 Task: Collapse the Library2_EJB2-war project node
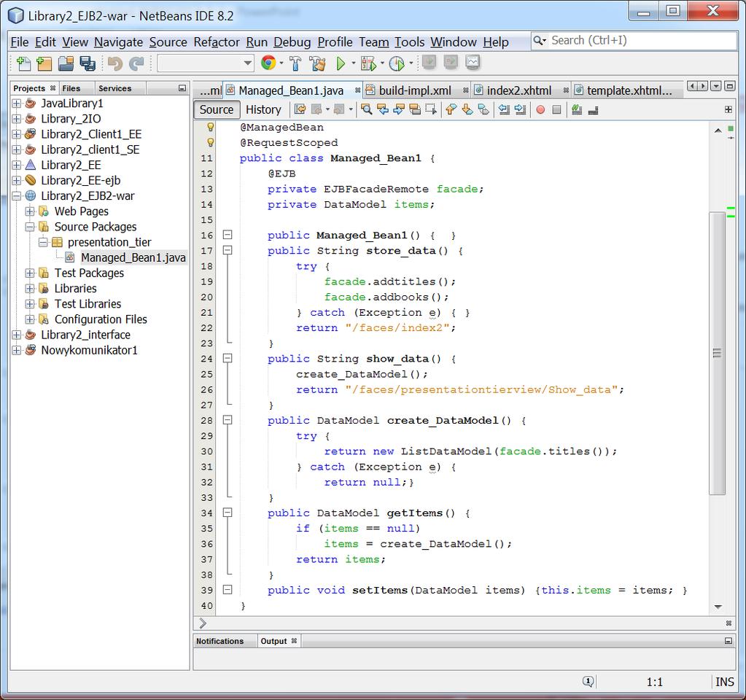coord(16,195)
